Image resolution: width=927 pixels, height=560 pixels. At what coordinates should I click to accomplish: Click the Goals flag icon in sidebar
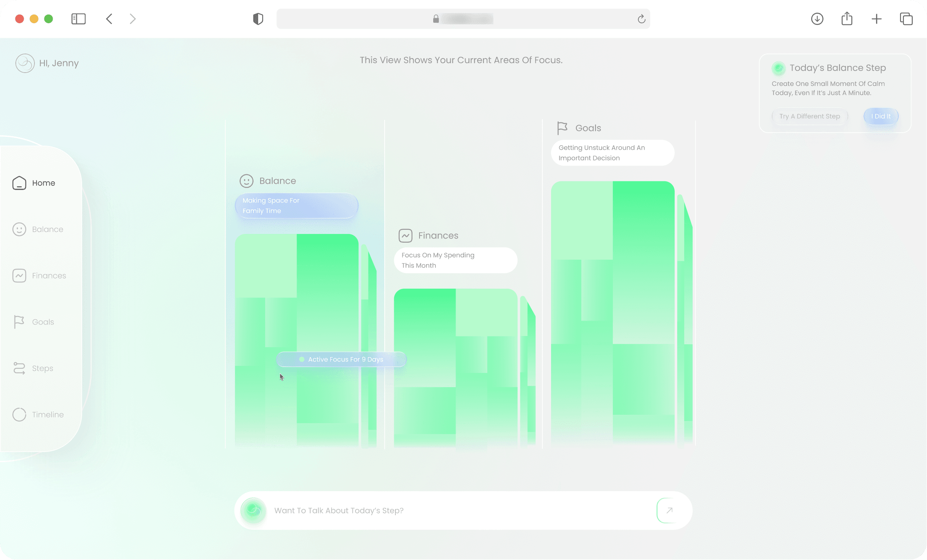click(x=19, y=322)
